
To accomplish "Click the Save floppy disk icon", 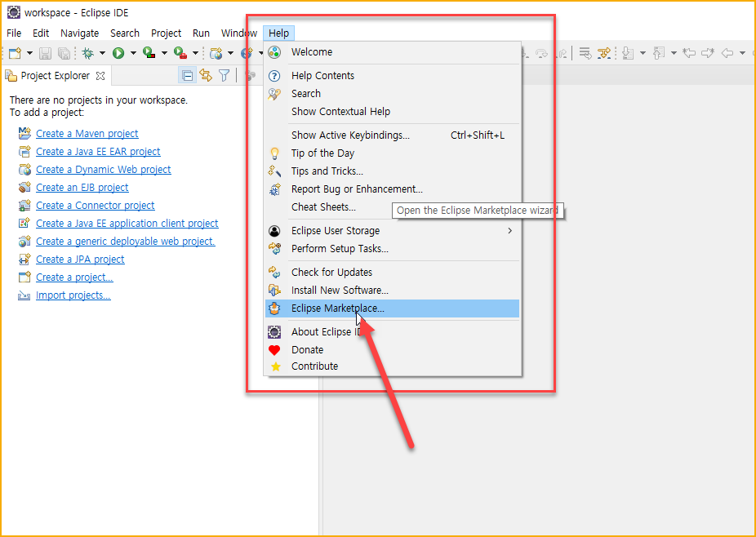I will 46,53.
